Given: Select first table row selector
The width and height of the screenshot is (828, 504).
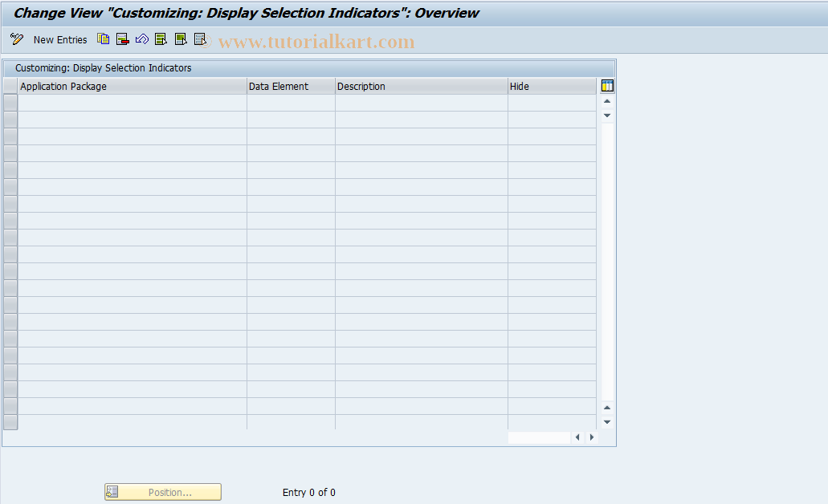Looking at the screenshot, I should point(10,103).
